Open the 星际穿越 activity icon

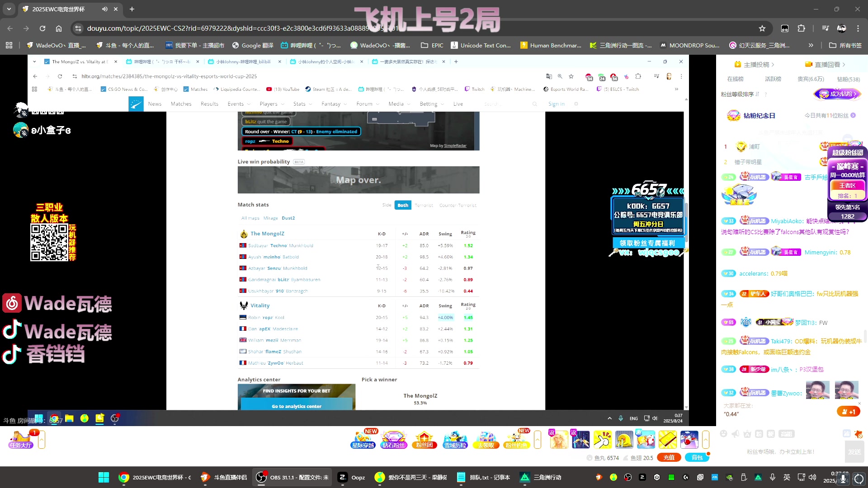[363, 439]
